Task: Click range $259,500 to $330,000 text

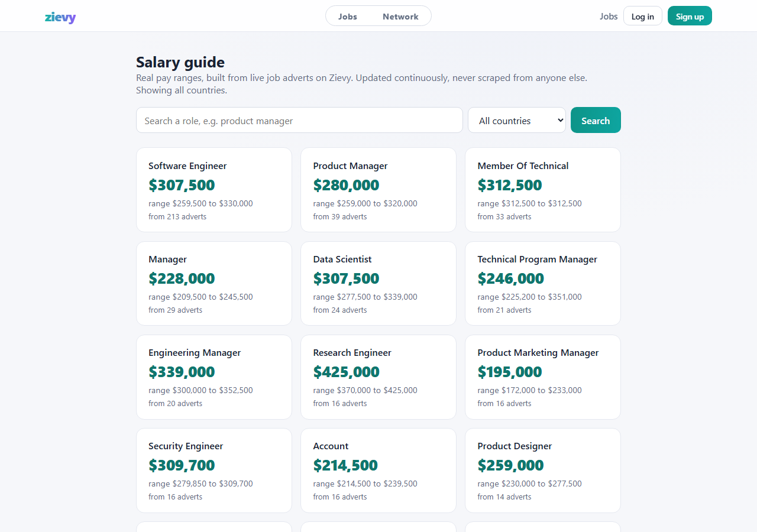Action: pos(200,203)
